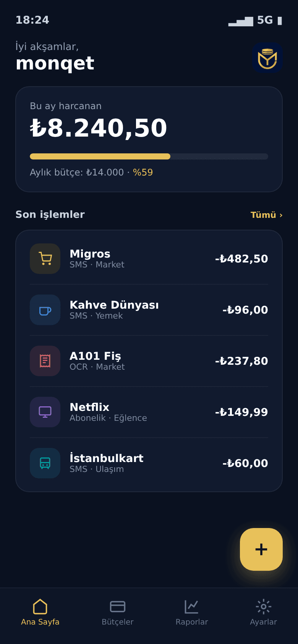
Task: Tap the A101 Fiş receipt icon
Action: tap(45, 361)
